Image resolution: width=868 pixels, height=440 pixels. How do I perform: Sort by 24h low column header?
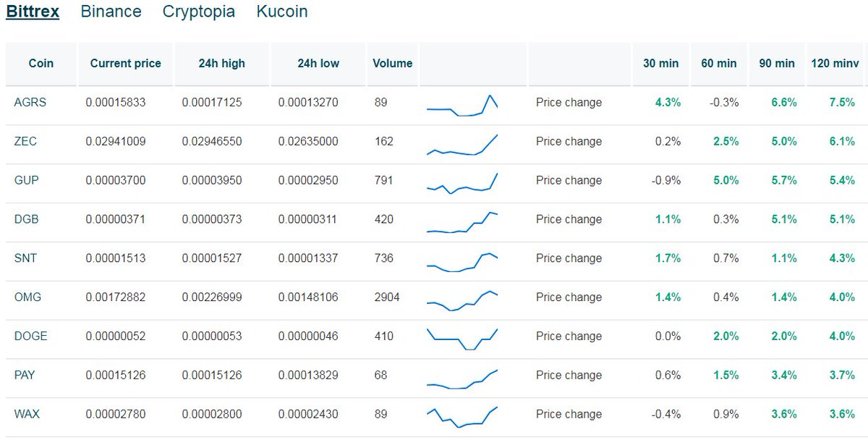pyautogui.click(x=318, y=64)
